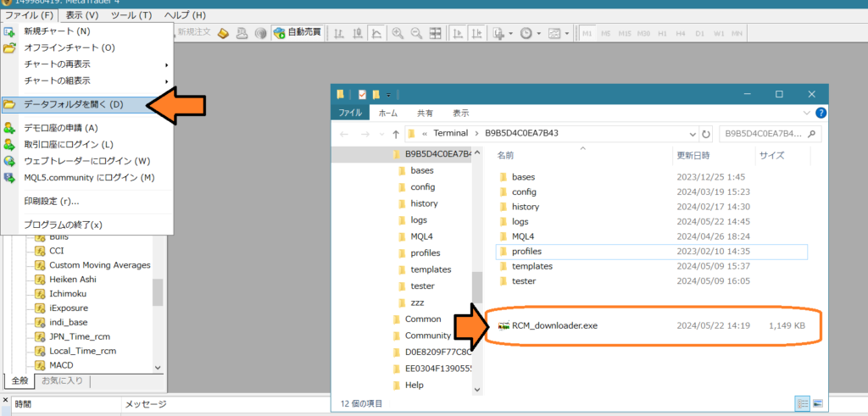Click the up-arrow parent folder icon
868x416 pixels.
pyautogui.click(x=395, y=134)
